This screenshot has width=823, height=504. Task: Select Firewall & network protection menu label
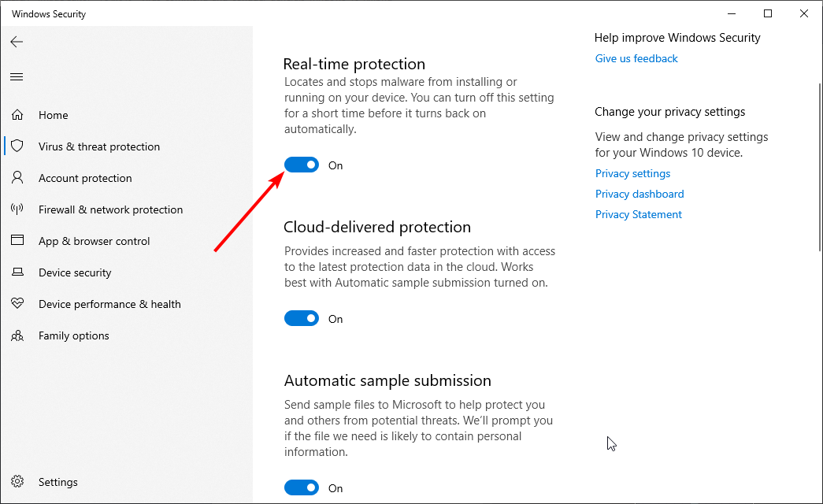pyautogui.click(x=110, y=209)
